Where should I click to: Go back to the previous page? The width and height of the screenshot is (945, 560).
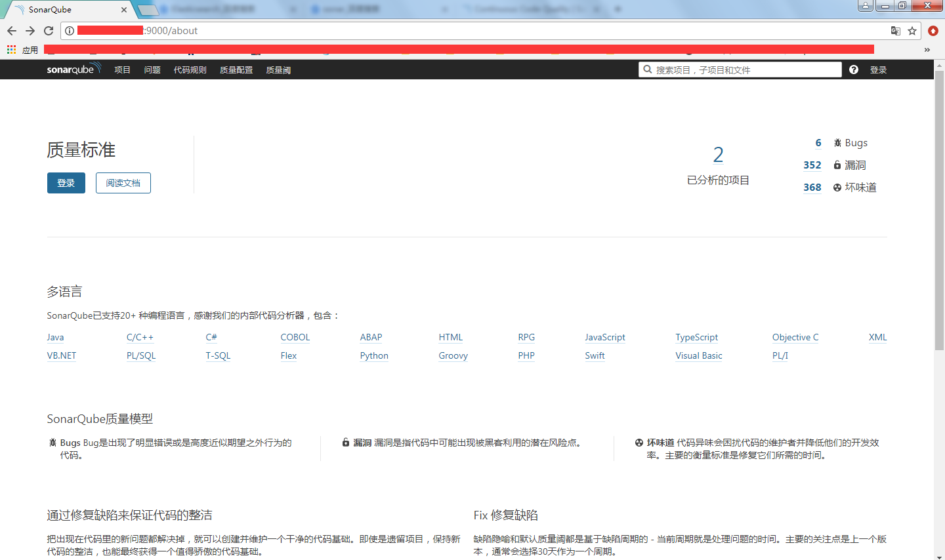point(12,31)
